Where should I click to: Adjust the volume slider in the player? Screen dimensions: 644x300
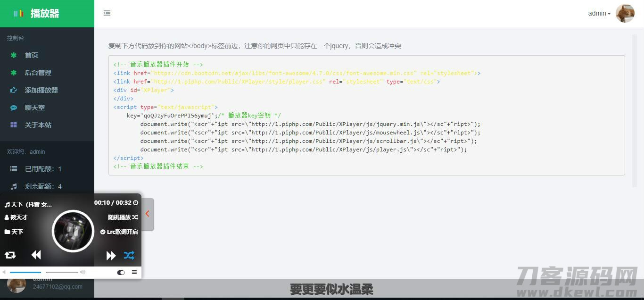(61, 272)
